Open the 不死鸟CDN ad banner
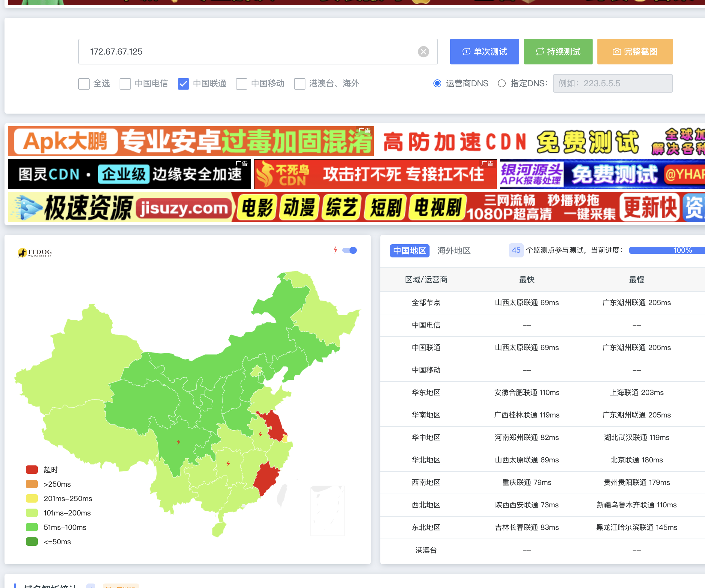 point(375,174)
